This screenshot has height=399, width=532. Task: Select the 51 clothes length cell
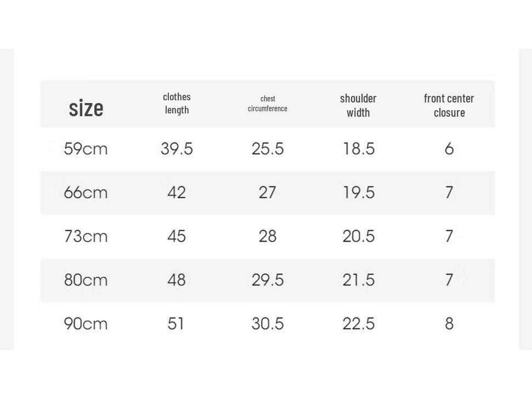point(176,324)
